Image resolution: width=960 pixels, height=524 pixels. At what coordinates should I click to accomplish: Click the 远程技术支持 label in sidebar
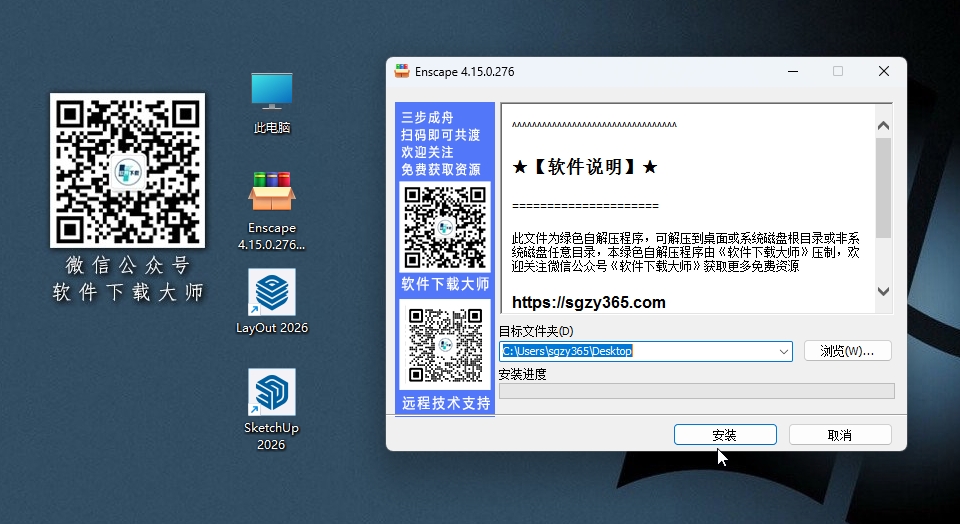click(x=446, y=403)
